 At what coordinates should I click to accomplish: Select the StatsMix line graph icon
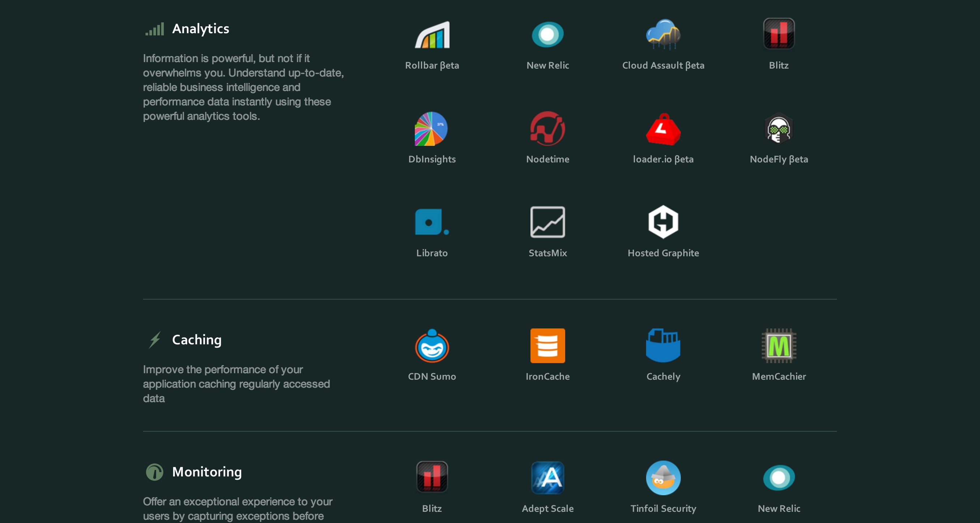(547, 222)
